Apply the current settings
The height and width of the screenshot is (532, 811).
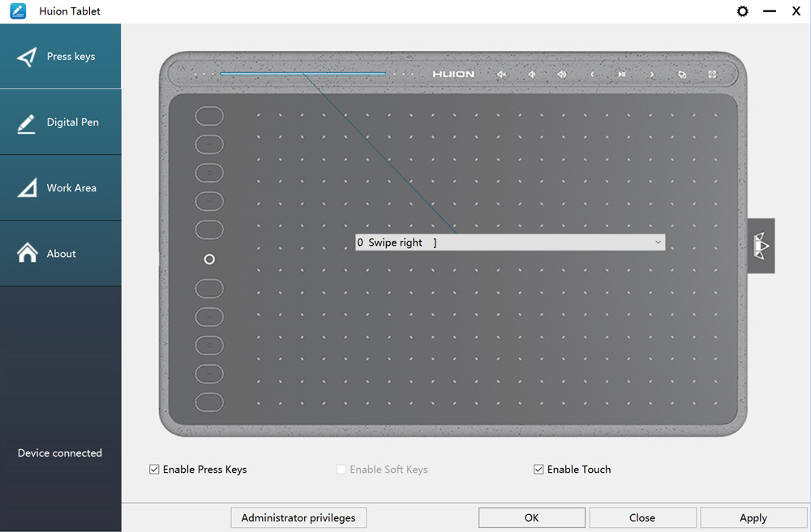753,517
